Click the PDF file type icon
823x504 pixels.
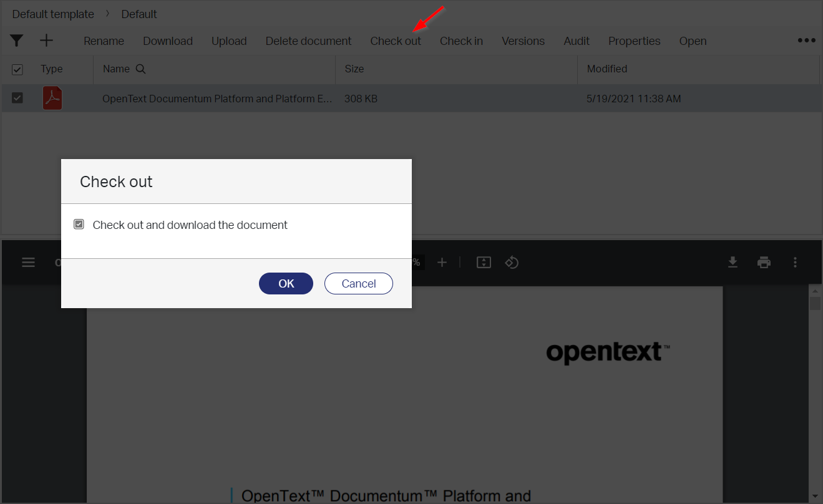tap(52, 99)
